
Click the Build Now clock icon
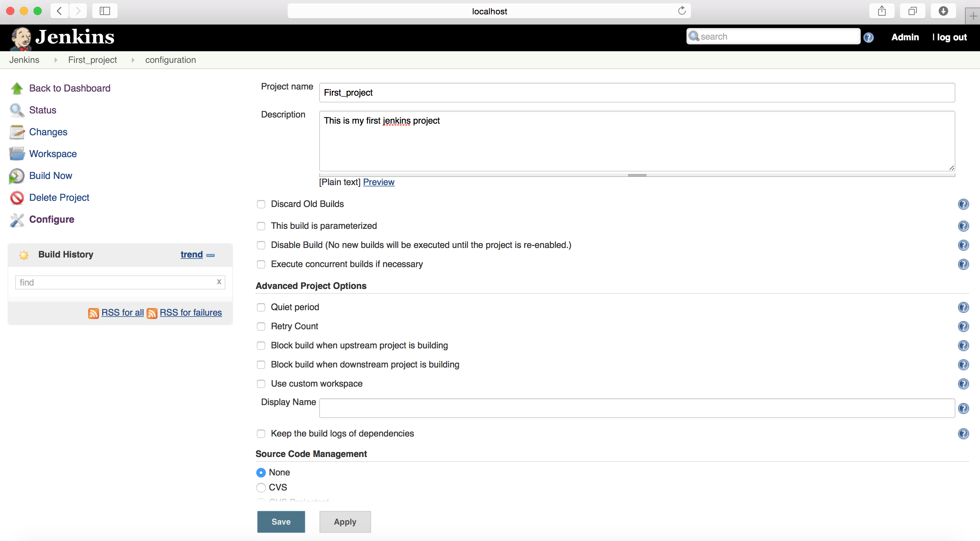17,176
